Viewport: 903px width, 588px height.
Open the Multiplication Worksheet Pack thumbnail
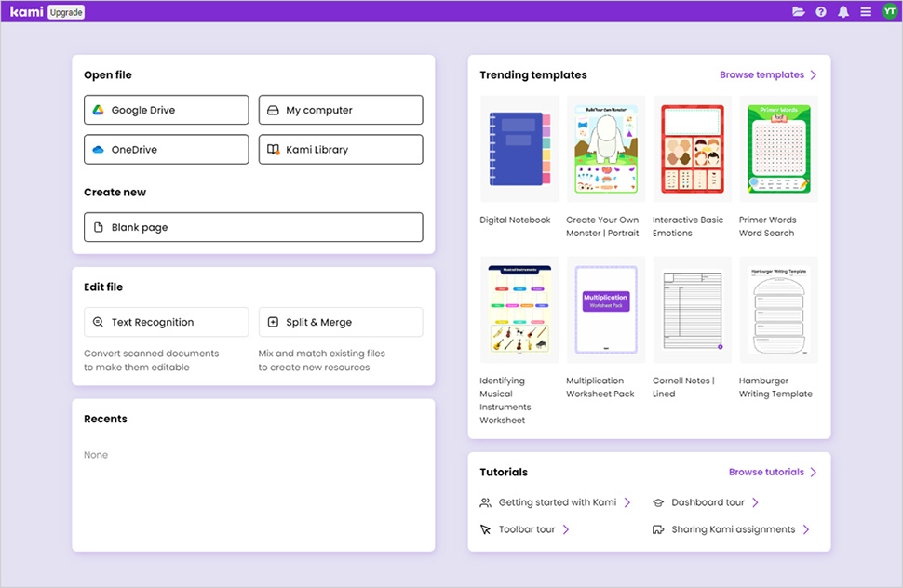[x=606, y=310]
